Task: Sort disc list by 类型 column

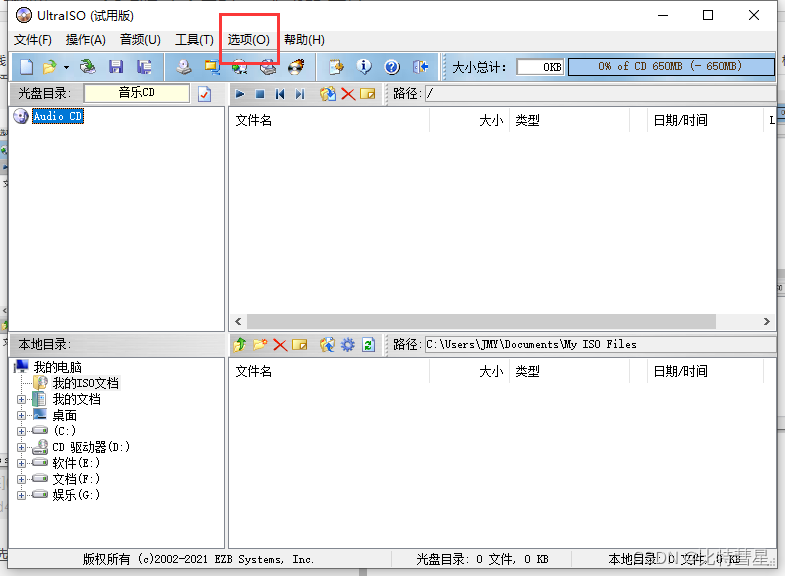Action: pyautogui.click(x=570, y=120)
